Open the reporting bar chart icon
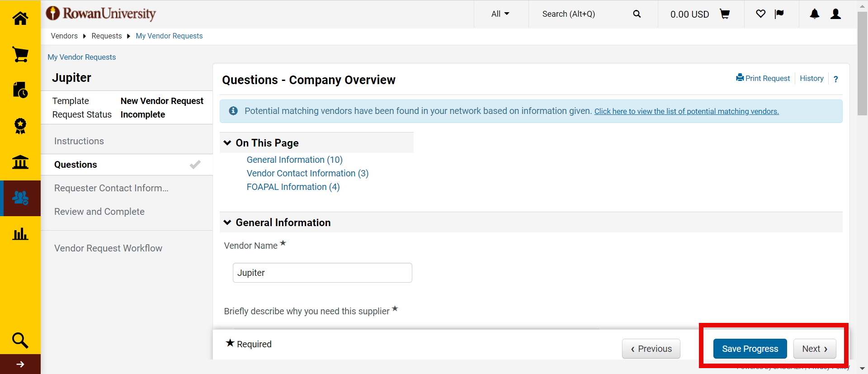Image resolution: width=868 pixels, height=374 pixels. [20, 234]
